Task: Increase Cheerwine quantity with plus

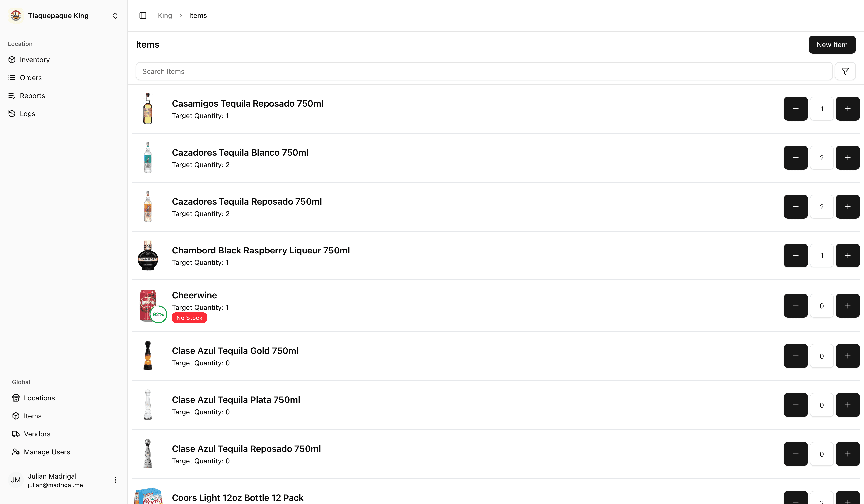Action: (847, 306)
